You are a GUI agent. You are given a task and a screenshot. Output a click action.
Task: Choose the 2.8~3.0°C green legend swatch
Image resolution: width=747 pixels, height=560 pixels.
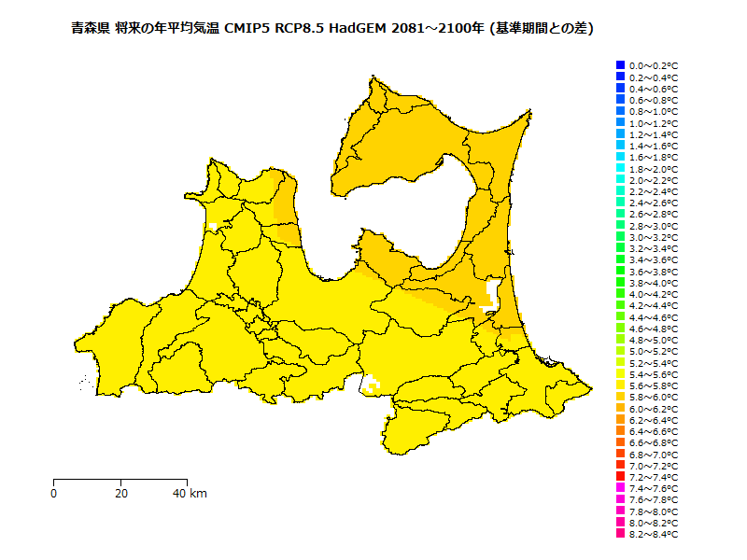(x=620, y=225)
